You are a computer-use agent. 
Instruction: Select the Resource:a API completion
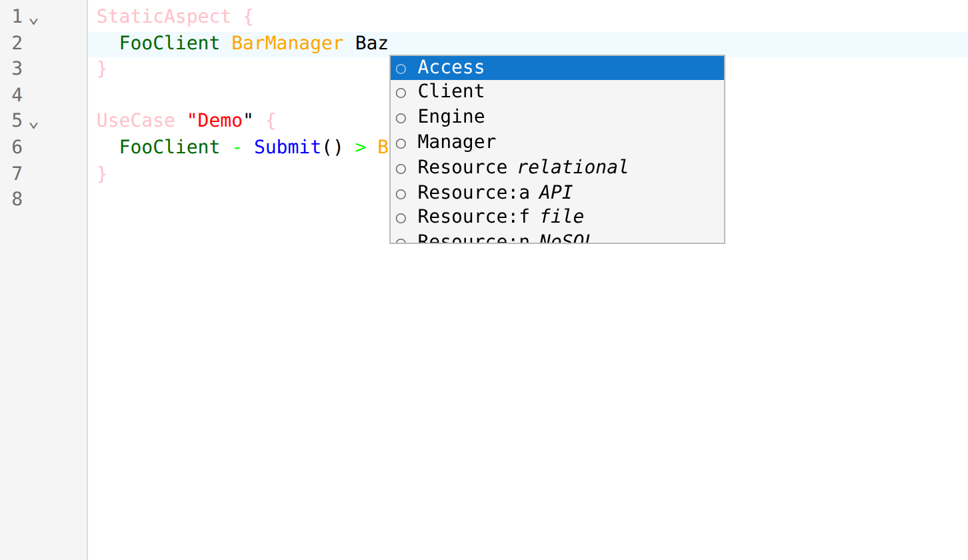557,193
